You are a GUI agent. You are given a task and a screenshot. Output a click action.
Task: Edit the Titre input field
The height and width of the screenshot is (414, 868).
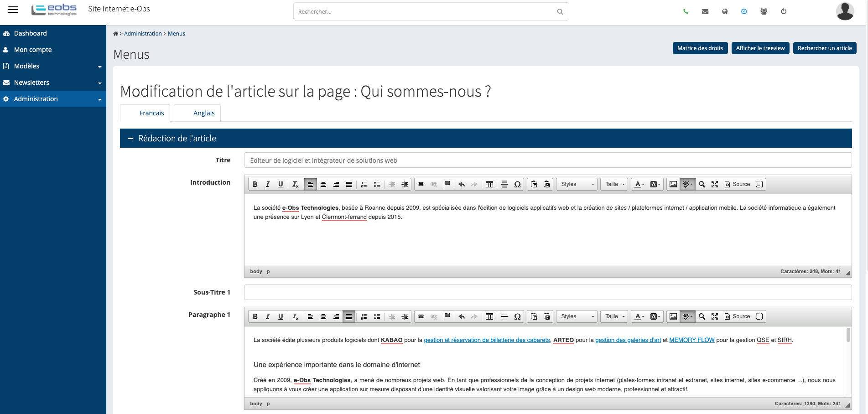coord(548,160)
